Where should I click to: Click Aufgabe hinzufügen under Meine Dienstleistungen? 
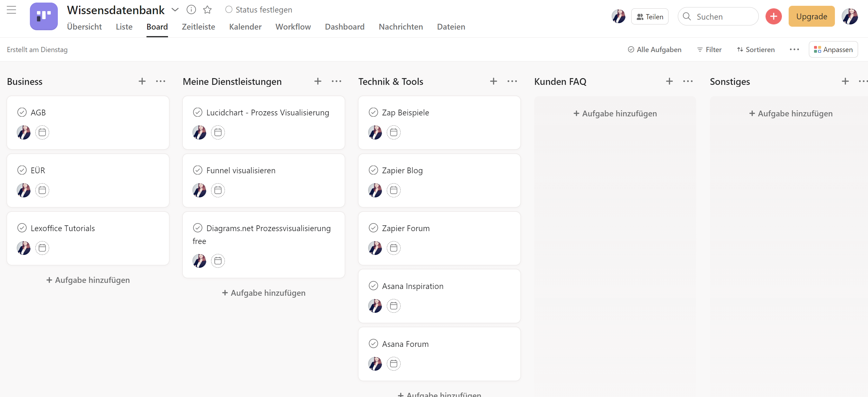point(263,293)
